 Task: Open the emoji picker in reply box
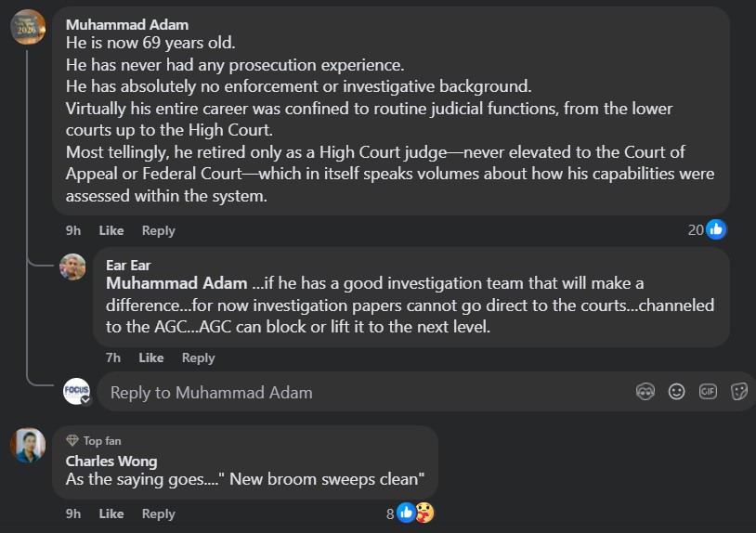click(x=677, y=392)
